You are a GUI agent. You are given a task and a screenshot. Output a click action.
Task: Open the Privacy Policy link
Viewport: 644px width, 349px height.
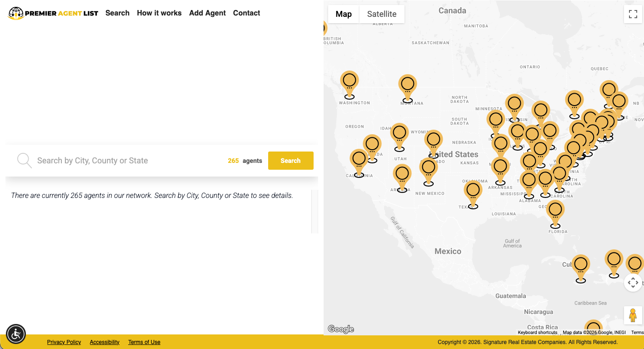click(x=64, y=342)
